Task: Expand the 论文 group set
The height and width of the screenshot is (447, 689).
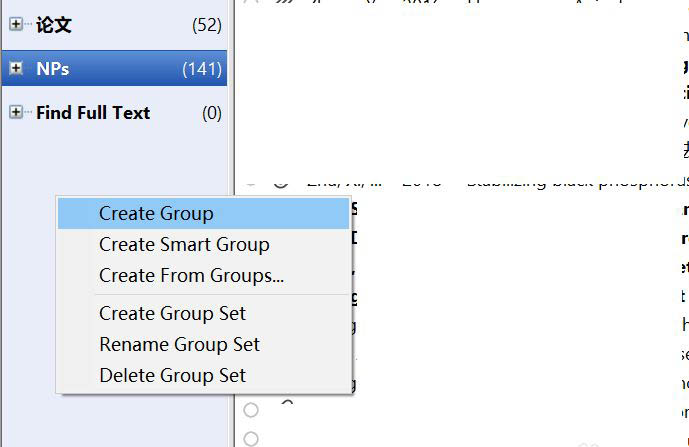Action: pyautogui.click(x=16, y=25)
